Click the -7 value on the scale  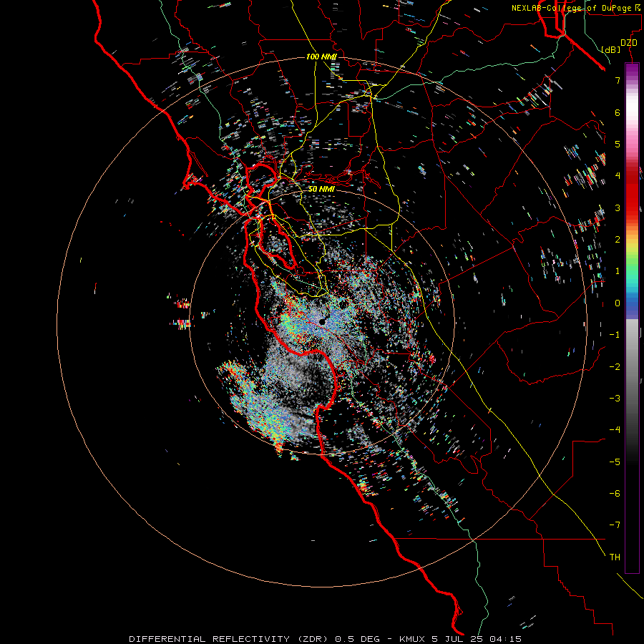[x=615, y=525]
